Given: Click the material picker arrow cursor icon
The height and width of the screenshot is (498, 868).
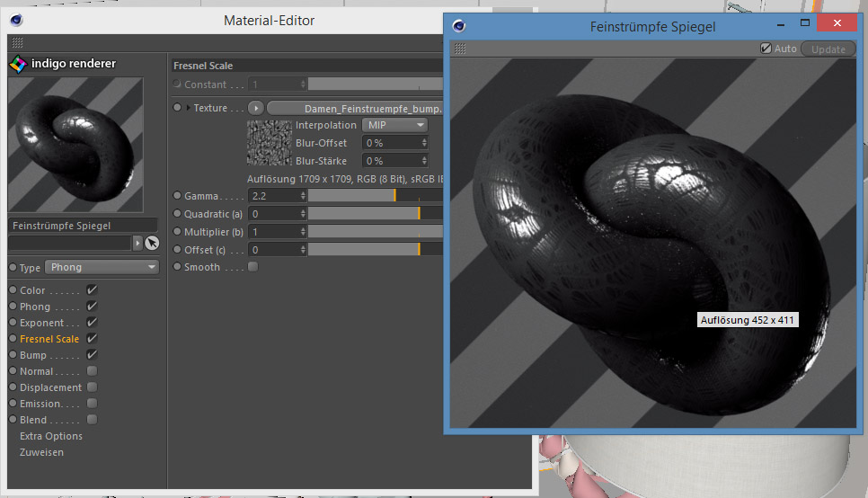Looking at the screenshot, I should point(152,243).
